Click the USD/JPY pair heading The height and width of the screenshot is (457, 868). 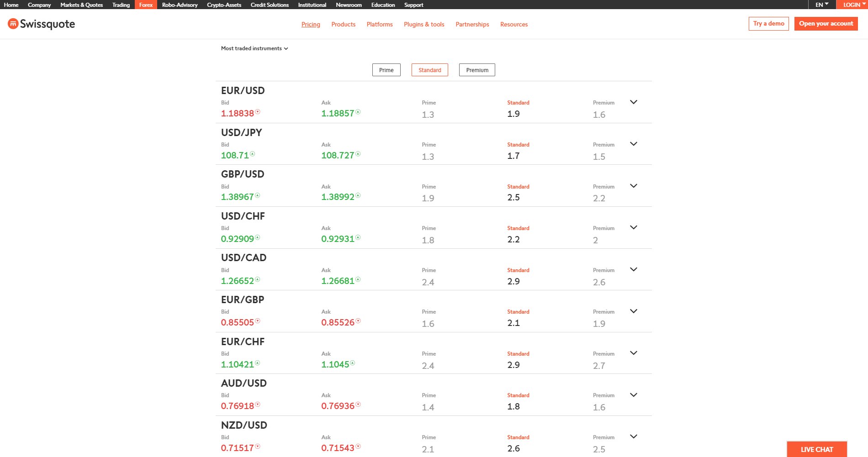point(242,132)
